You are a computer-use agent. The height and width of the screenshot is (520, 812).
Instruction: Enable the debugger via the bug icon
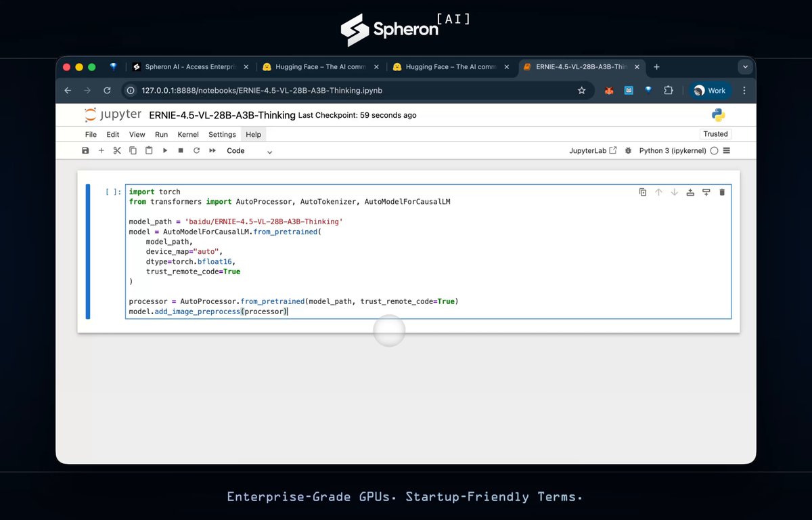tap(628, 150)
